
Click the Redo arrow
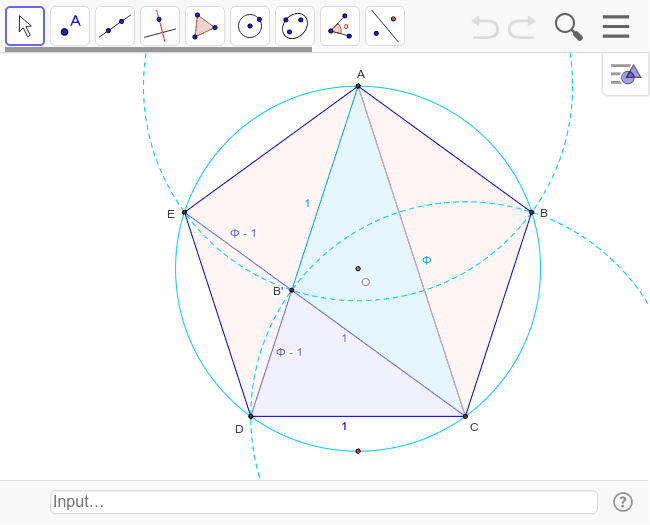click(522, 27)
